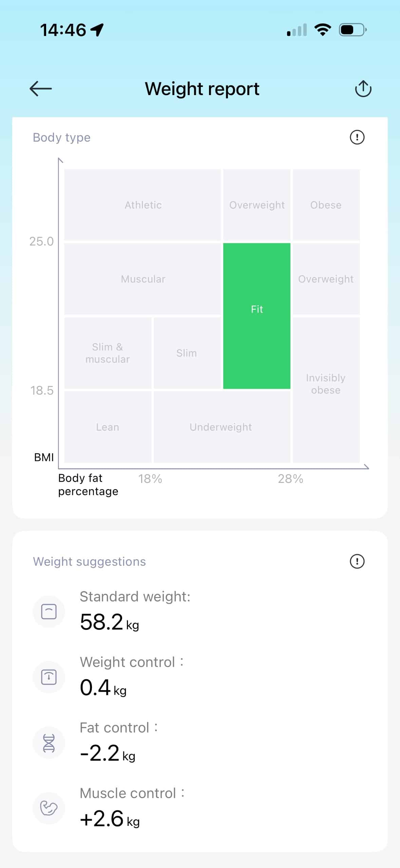
Task: Open Weight suggestions info icon
Action: click(357, 561)
